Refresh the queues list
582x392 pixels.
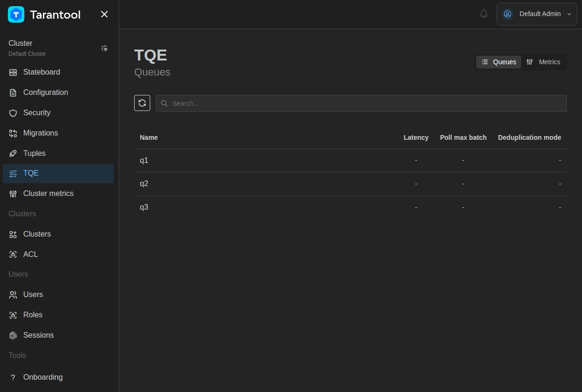(x=142, y=103)
